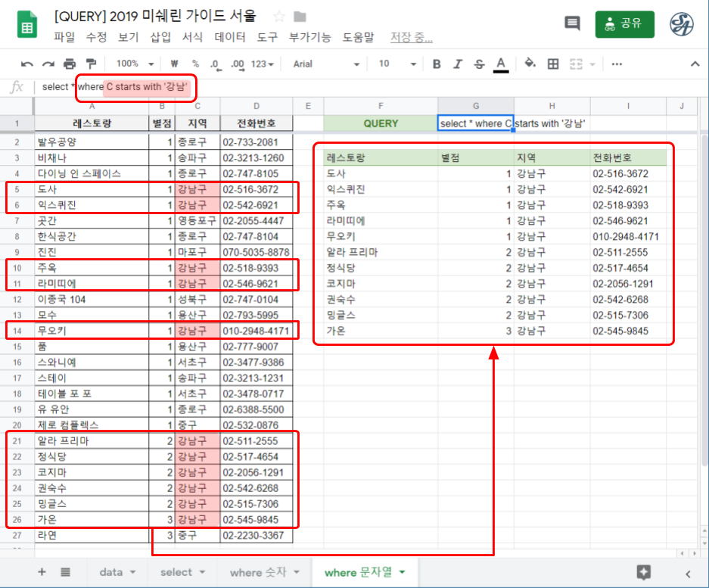Viewport: 709px width, 588px height.
Task: Click the print icon
Action: pos(70,64)
